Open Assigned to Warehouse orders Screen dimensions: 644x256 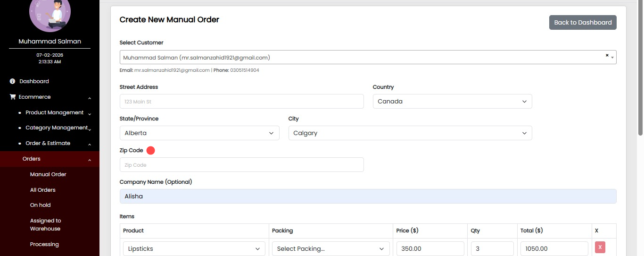click(x=45, y=224)
